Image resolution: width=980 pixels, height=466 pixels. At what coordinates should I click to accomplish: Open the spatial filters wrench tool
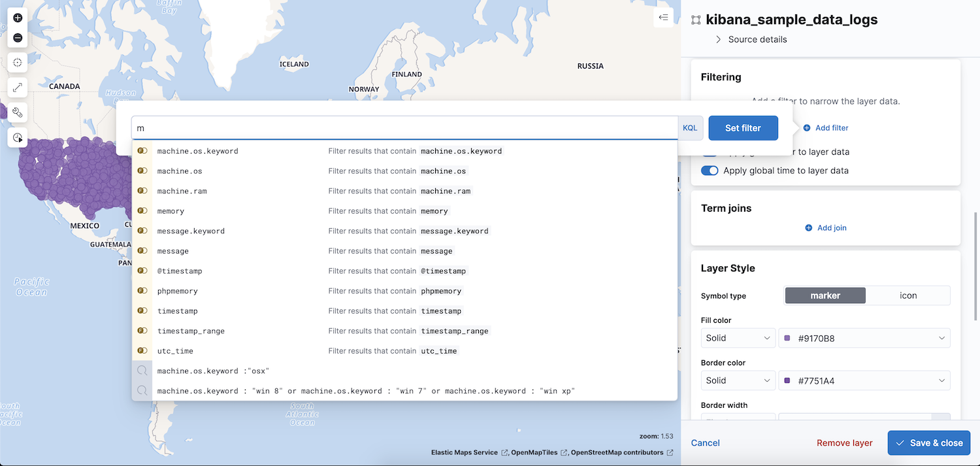[x=18, y=112]
